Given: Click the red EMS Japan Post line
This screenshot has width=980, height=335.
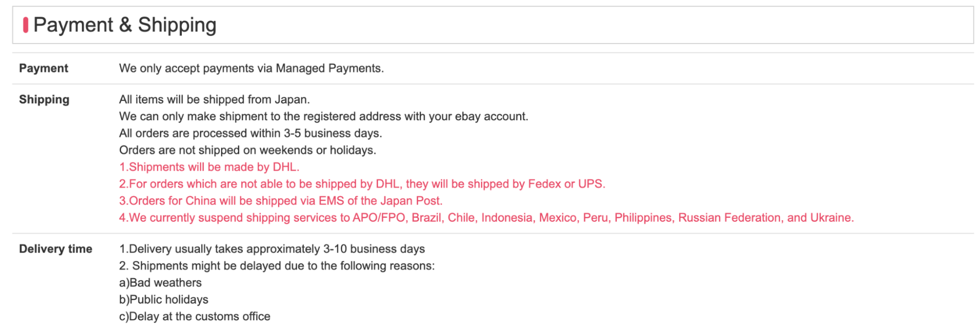Looking at the screenshot, I should pyautogui.click(x=281, y=201).
